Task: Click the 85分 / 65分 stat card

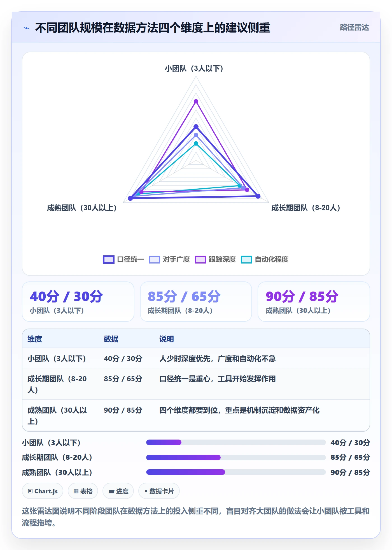Action: tap(196, 302)
